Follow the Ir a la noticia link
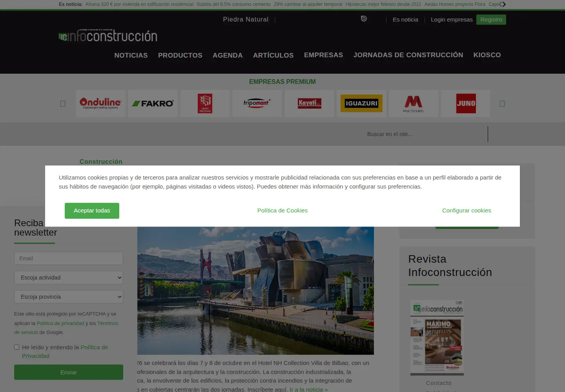 (x=308, y=389)
